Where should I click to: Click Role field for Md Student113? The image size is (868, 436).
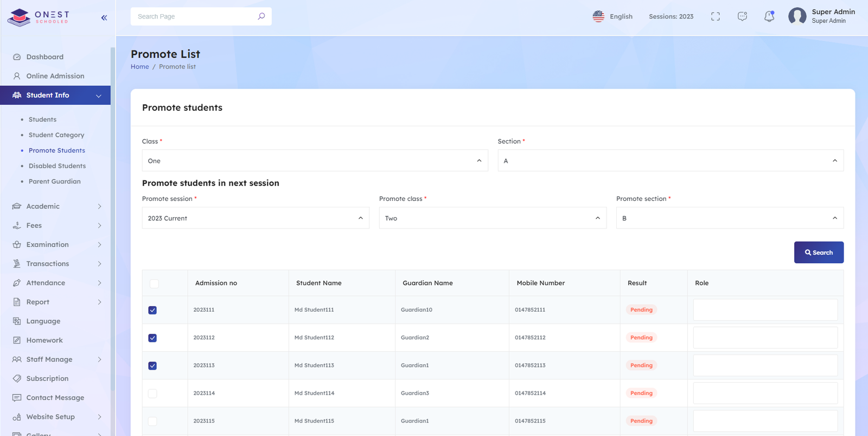(765, 365)
